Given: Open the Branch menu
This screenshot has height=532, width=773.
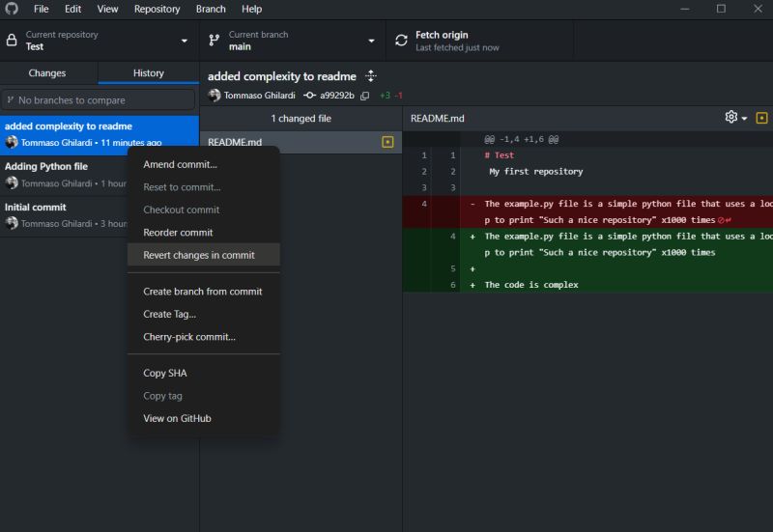Looking at the screenshot, I should (x=211, y=9).
